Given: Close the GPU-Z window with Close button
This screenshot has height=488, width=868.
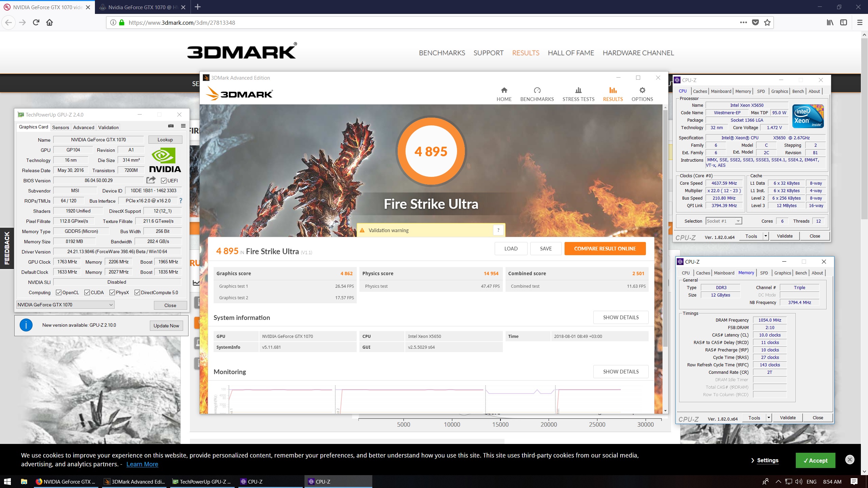Looking at the screenshot, I should tap(170, 305).
